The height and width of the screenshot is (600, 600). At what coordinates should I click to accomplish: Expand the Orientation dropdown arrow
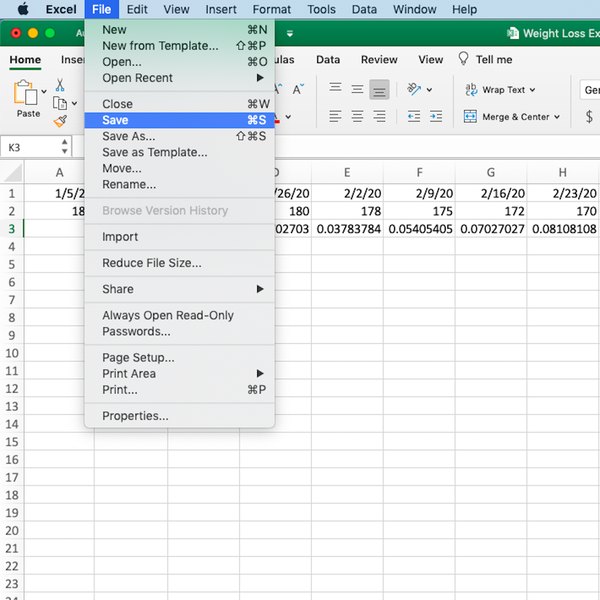tap(429, 90)
